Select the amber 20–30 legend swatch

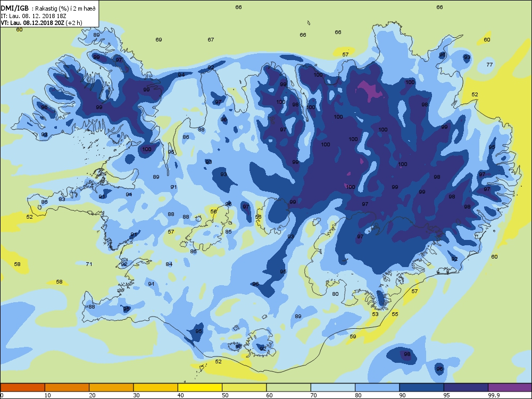(x=111, y=387)
